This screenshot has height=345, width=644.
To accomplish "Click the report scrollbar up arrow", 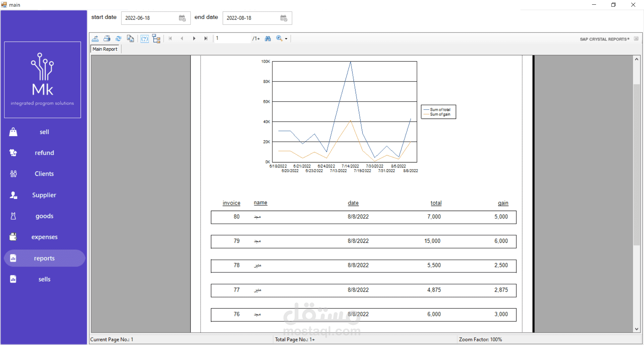I will click(x=637, y=59).
